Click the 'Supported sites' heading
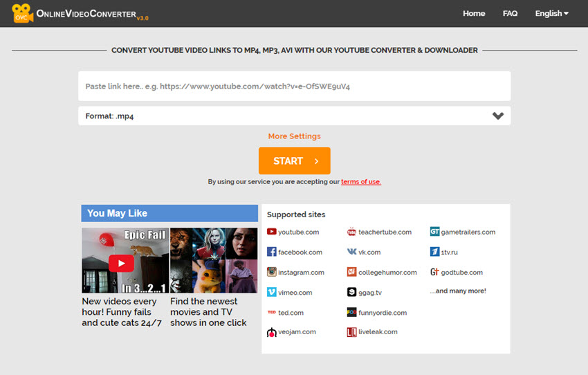This screenshot has height=375, width=588. pos(296,214)
